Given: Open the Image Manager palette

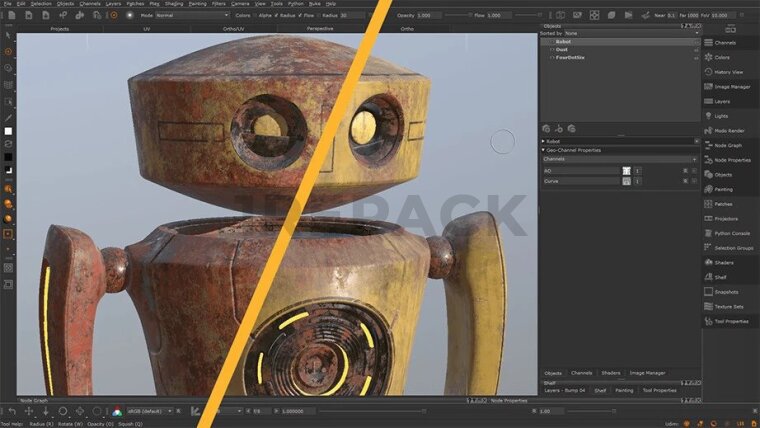Looking at the screenshot, I should point(731,87).
